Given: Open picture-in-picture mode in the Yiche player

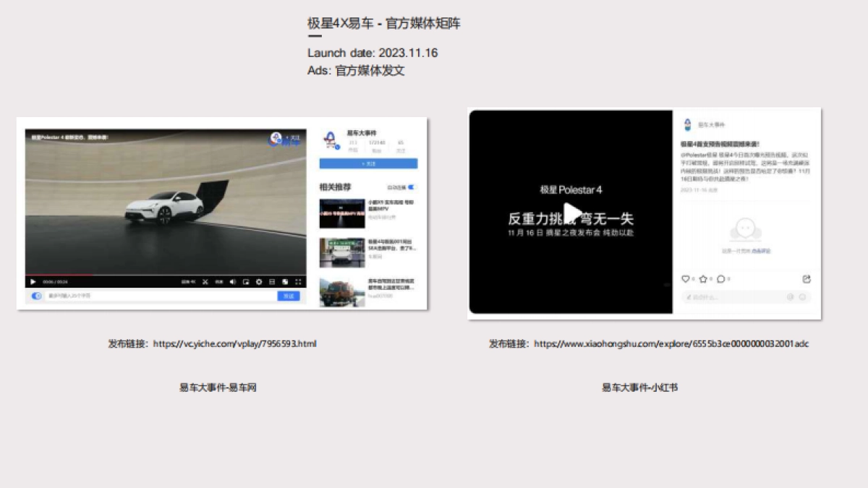Looking at the screenshot, I should click(x=247, y=282).
